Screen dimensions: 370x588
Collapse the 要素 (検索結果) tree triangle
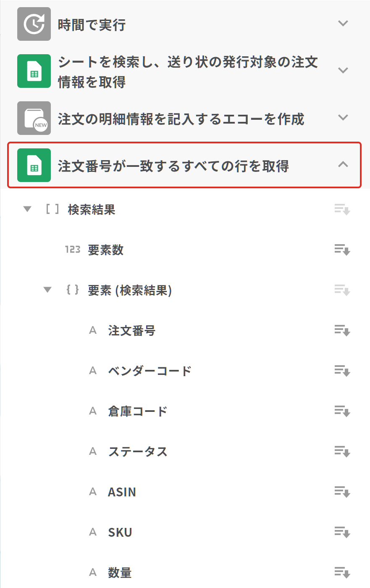pyautogui.click(x=47, y=290)
